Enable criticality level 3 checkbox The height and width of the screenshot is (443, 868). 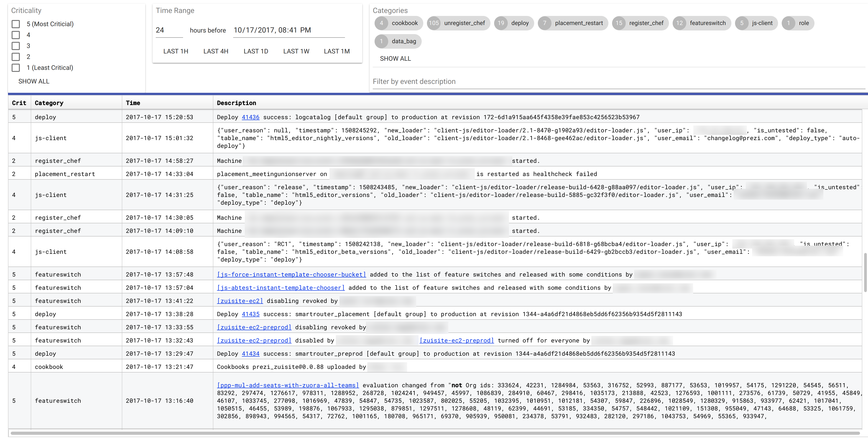(16, 46)
